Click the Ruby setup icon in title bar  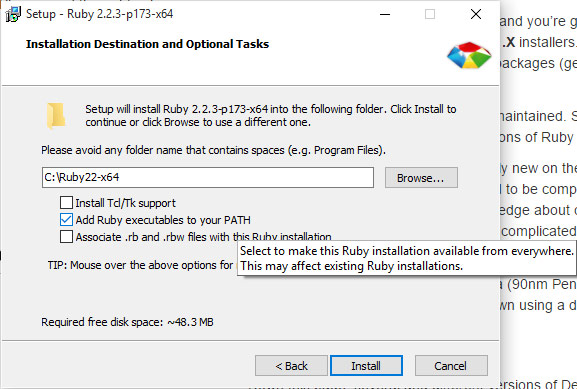[13, 14]
